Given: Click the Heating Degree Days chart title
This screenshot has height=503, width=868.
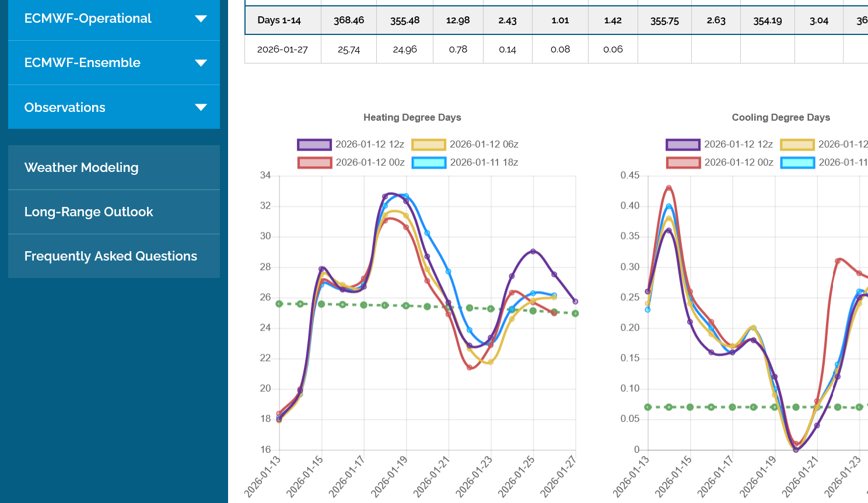Looking at the screenshot, I should [412, 118].
